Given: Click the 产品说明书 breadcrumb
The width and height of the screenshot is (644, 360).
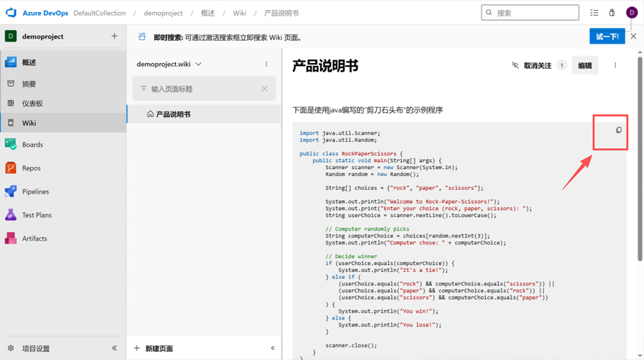Looking at the screenshot, I should [281, 13].
